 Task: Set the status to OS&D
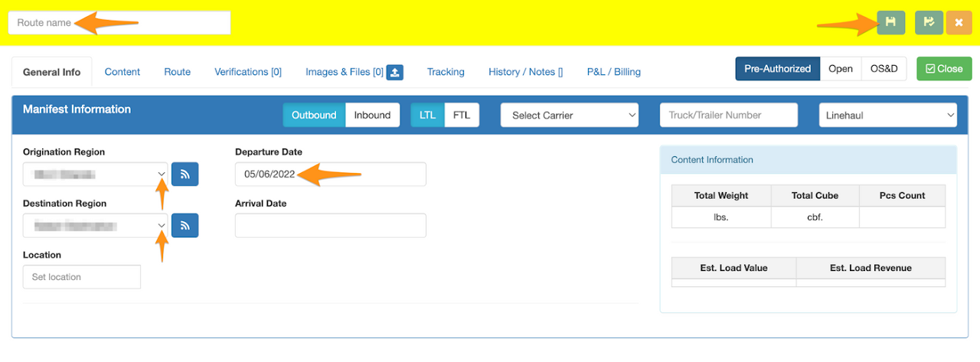[884, 69]
